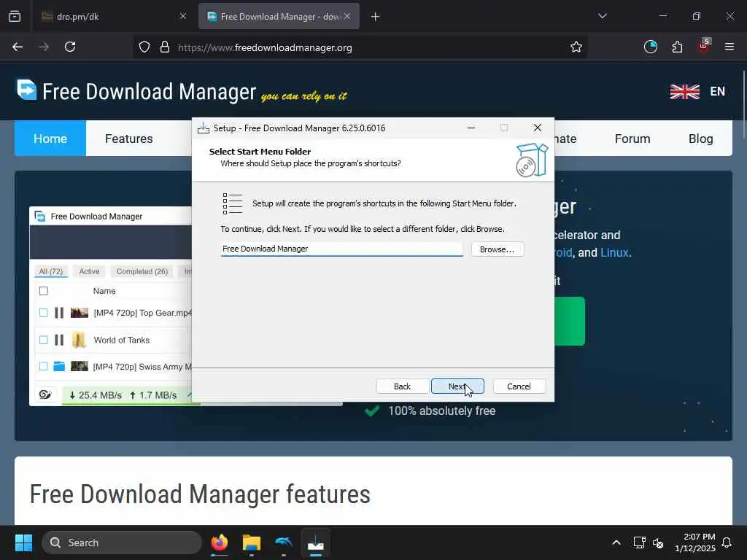Screen dimensions: 747x560
Task: Tick the checkbox for Swiss Army row
Action: pyautogui.click(x=43, y=366)
